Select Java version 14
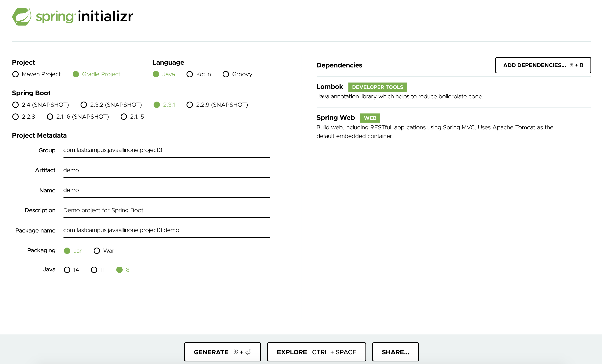 click(x=67, y=270)
